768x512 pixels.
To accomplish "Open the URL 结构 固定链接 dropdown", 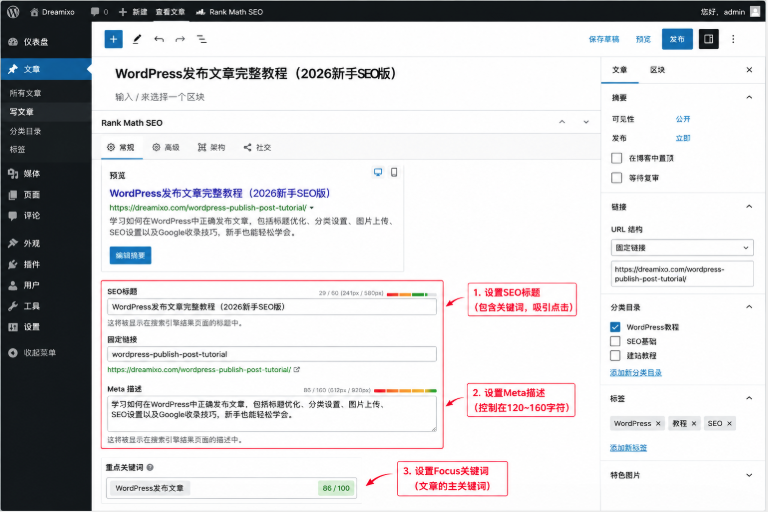I will (x=682, y=248).
